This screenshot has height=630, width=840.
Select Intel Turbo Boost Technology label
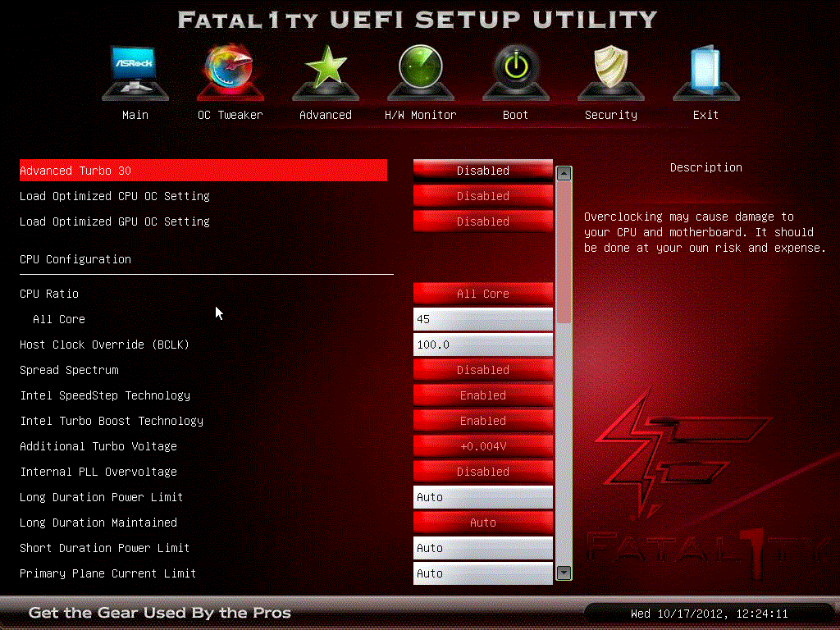click(x=112, y=421)
